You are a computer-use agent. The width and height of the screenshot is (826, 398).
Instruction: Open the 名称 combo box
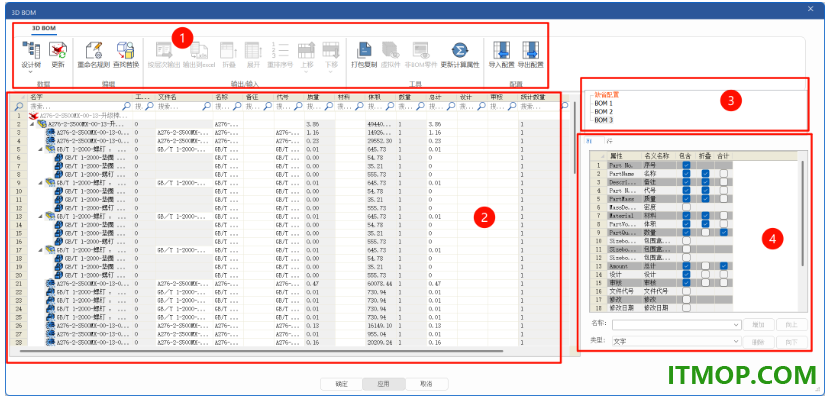677,325
